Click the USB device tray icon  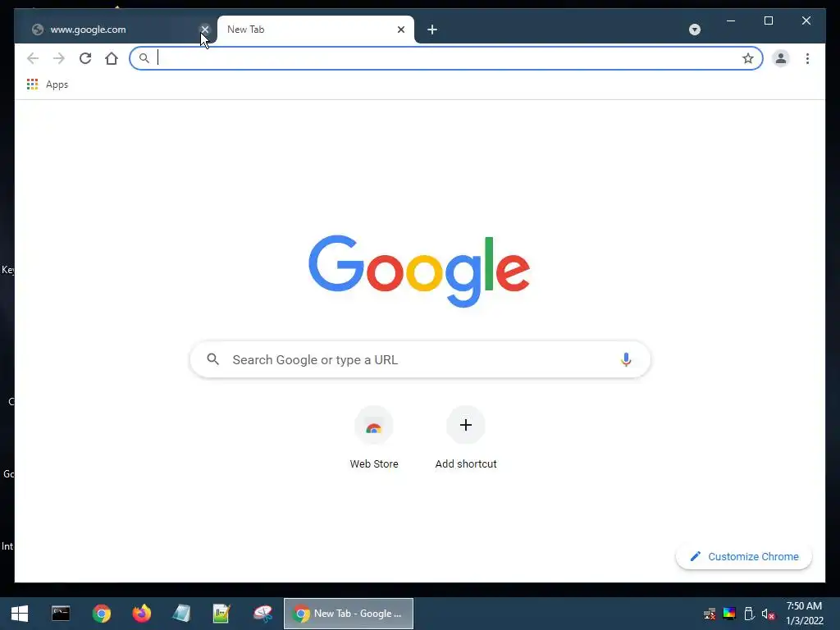749,614
